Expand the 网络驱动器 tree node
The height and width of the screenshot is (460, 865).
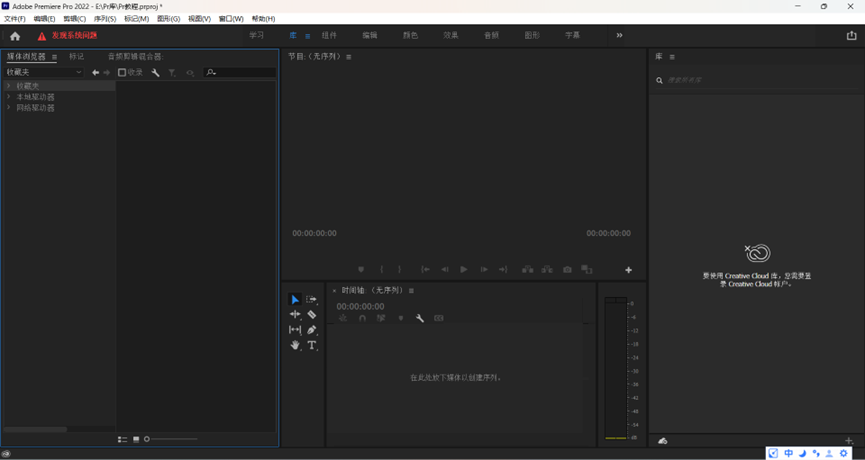tap(9, 108)
